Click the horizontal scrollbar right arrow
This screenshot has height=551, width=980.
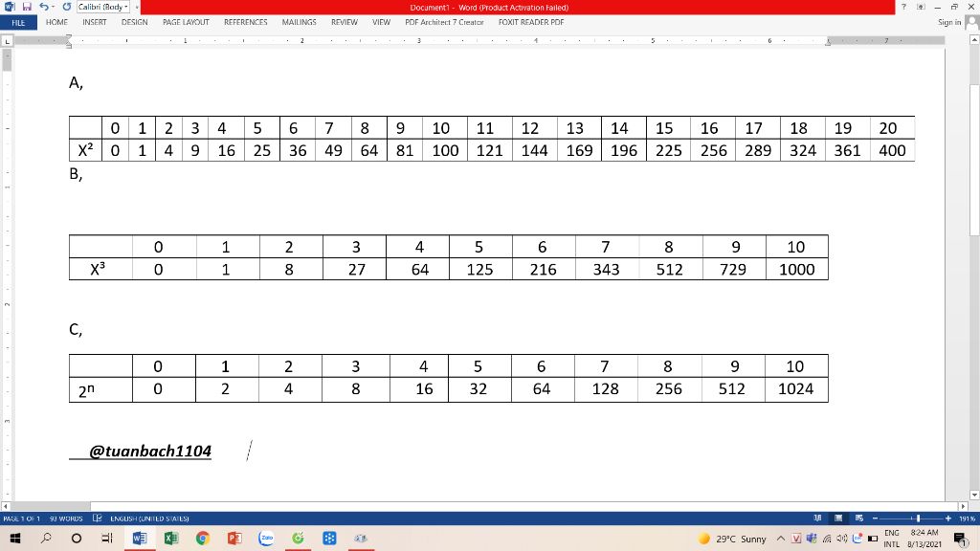(963, 507)
